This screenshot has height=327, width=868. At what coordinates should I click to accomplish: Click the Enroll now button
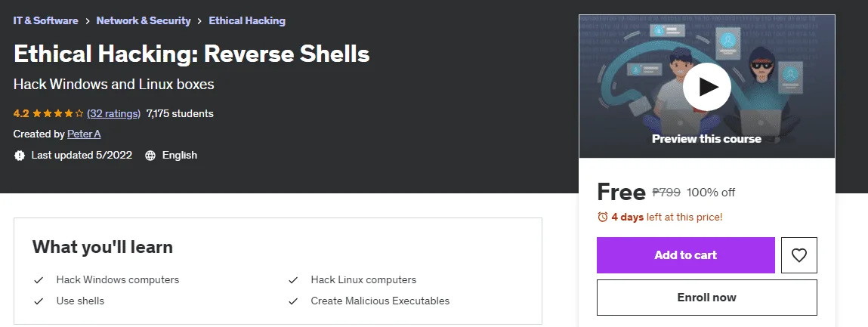pyautogui.click(x=707, y=298)
